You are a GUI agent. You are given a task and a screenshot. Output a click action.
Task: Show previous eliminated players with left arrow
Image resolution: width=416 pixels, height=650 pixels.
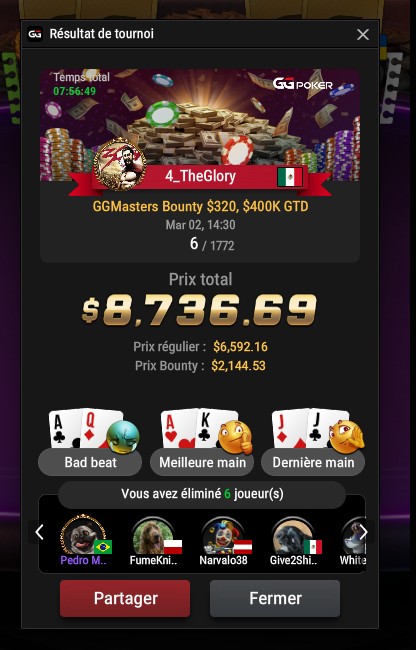tap(39, 532)
